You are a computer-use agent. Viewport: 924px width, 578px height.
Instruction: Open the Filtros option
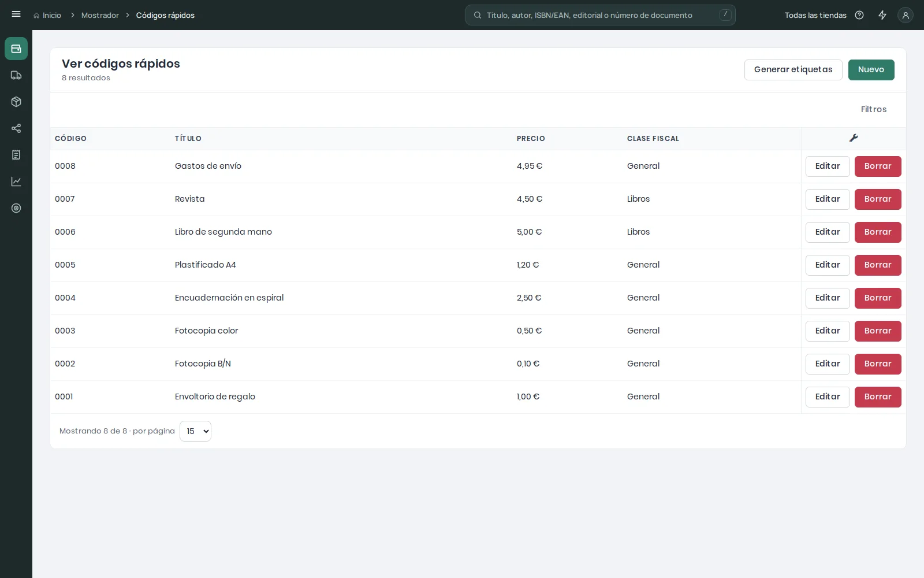(874, 109)
